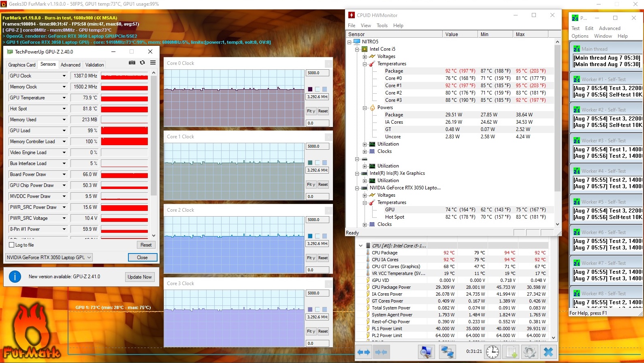The width and height of the screenshot is (644, 363).
Task: Click the Value column header in HWMonitor
Action: click(x=460, y=34)
